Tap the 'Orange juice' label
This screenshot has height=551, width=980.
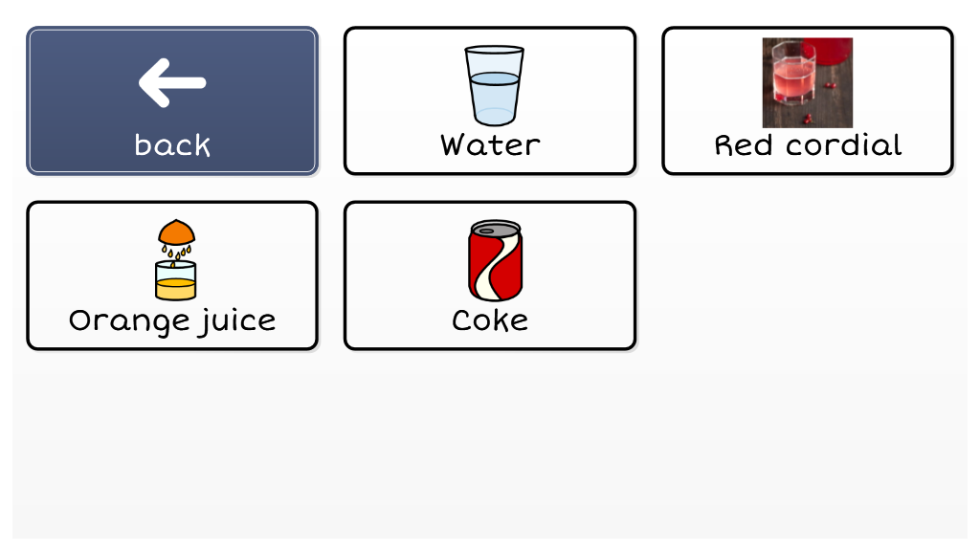point(172,321)
